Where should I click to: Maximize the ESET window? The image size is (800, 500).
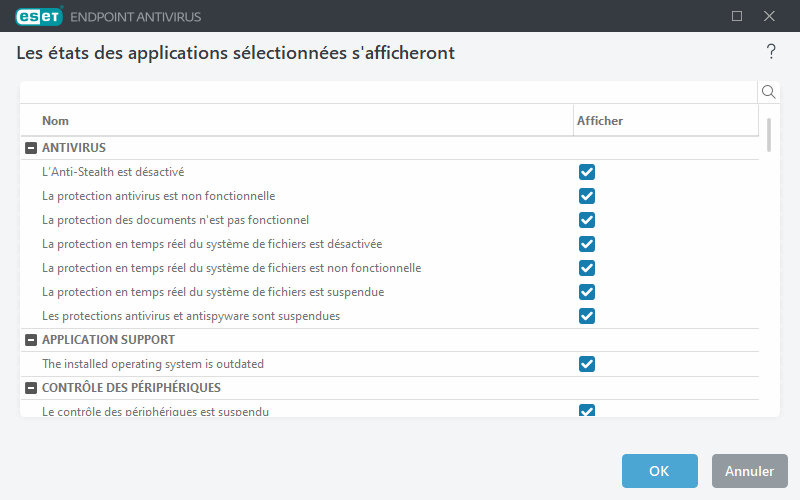(x=737, y=16)
